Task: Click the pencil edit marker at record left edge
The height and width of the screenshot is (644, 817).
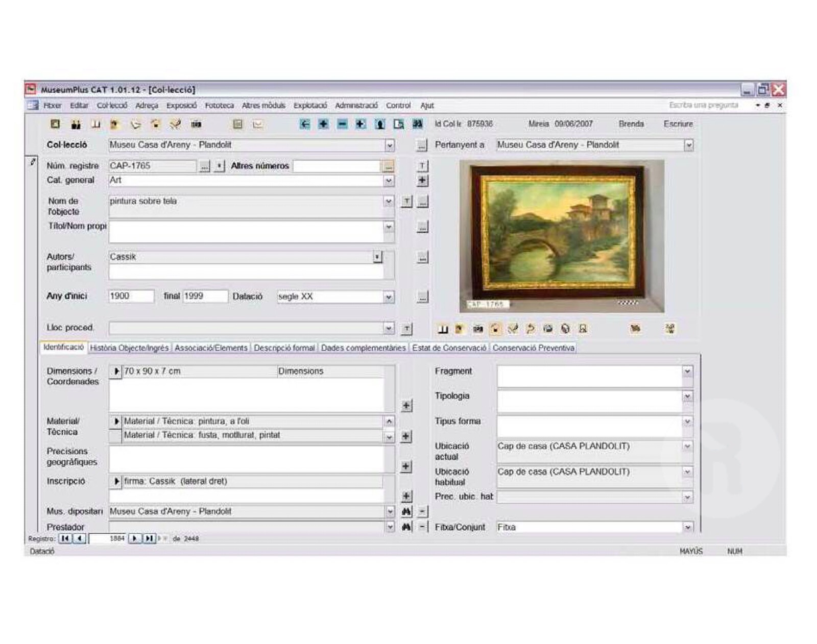Action: 33,162
